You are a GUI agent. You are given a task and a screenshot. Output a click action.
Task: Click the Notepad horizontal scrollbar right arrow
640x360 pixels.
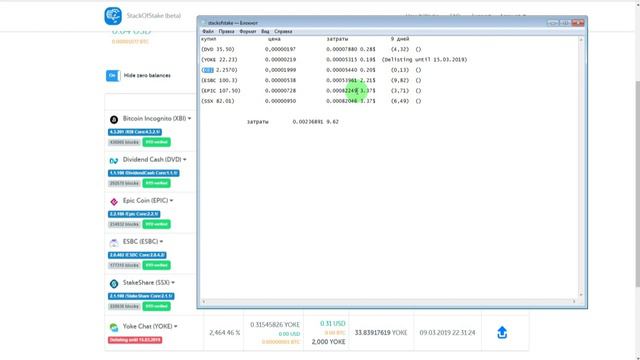574,302
